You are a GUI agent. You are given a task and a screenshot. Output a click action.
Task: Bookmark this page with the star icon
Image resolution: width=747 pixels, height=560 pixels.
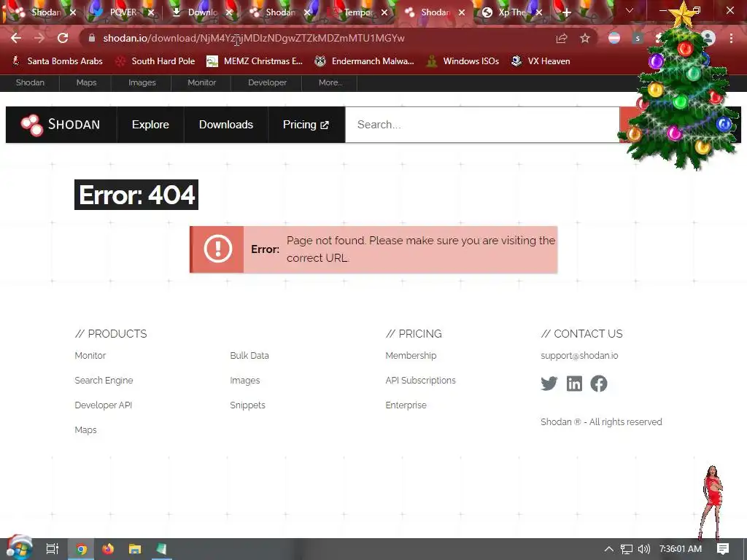coord(585,38)
